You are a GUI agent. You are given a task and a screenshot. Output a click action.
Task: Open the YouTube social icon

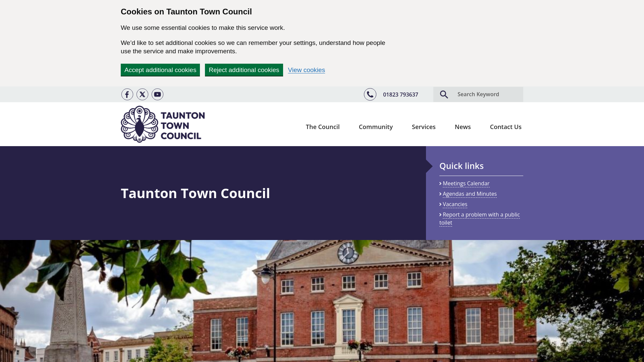click(x=157, y=95)
